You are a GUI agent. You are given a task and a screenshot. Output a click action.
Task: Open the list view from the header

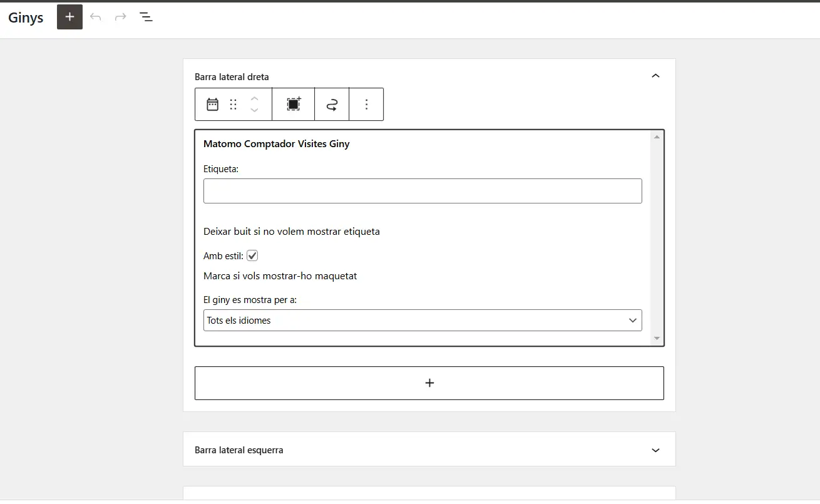[x=146, y=17]
